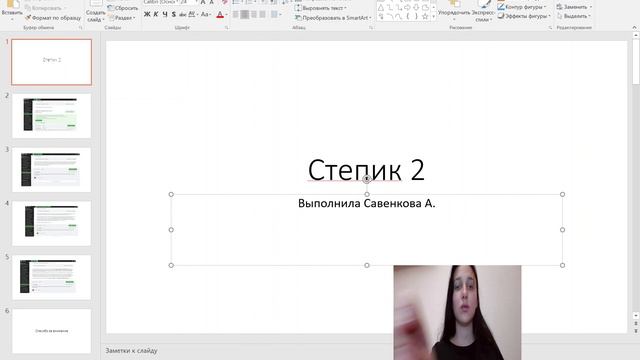The height and width of the screenshot is (360, 640).
Task: Select the star shape
Action: coord(425,17)
